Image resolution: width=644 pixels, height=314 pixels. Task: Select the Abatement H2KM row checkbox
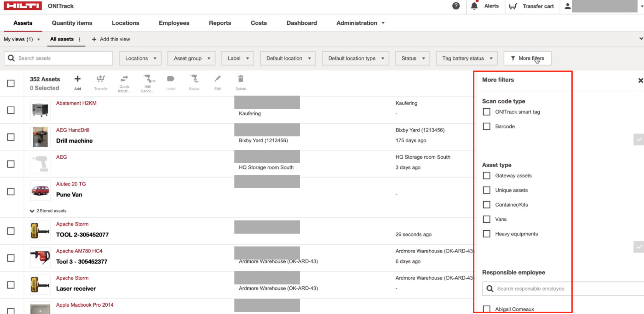point(11,110)
